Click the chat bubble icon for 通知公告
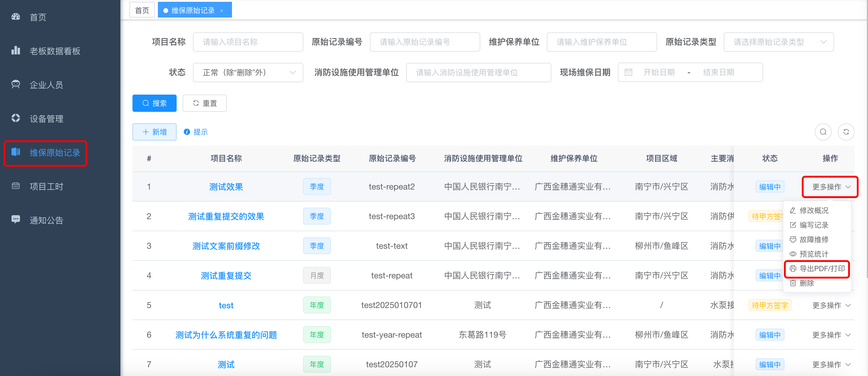868x376 pixels. pyautogui.click(x=15, y=219)
